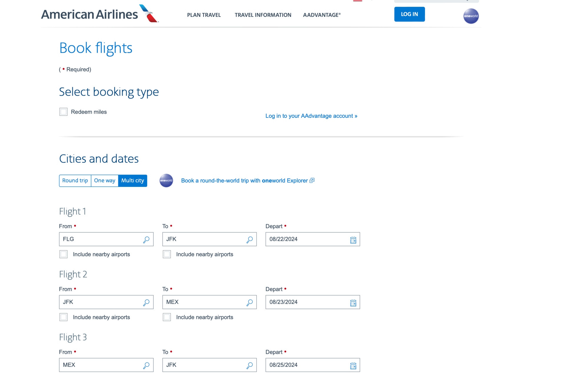
Task: Click Flight 3 To airport search icon
Action: point(249,365)
